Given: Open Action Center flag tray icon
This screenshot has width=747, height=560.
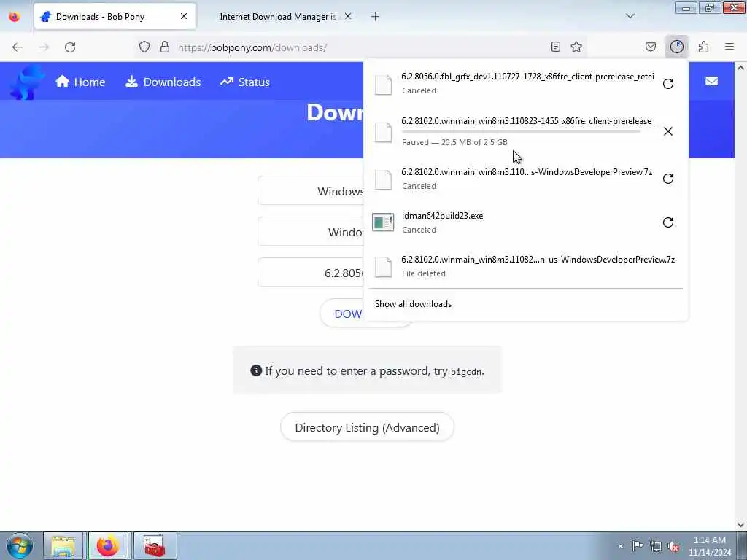Looking at the screenshot, I should (x=638, y=545).
